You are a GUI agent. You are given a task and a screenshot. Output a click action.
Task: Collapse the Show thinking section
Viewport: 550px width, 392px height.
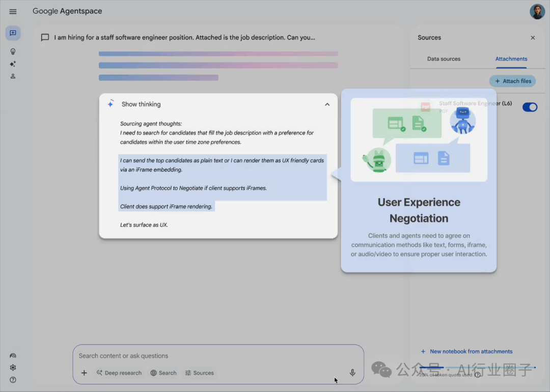coord(327,104)
